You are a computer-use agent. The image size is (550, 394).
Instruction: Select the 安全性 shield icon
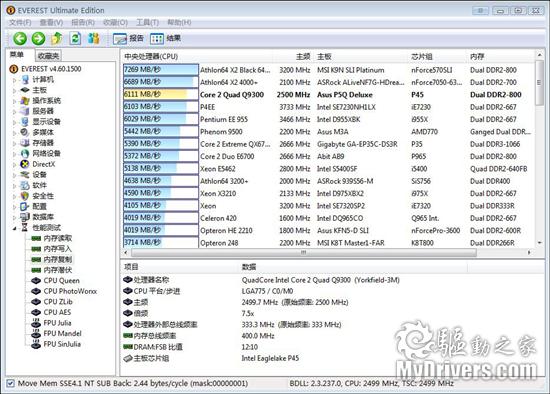click(x=25, y=196)
